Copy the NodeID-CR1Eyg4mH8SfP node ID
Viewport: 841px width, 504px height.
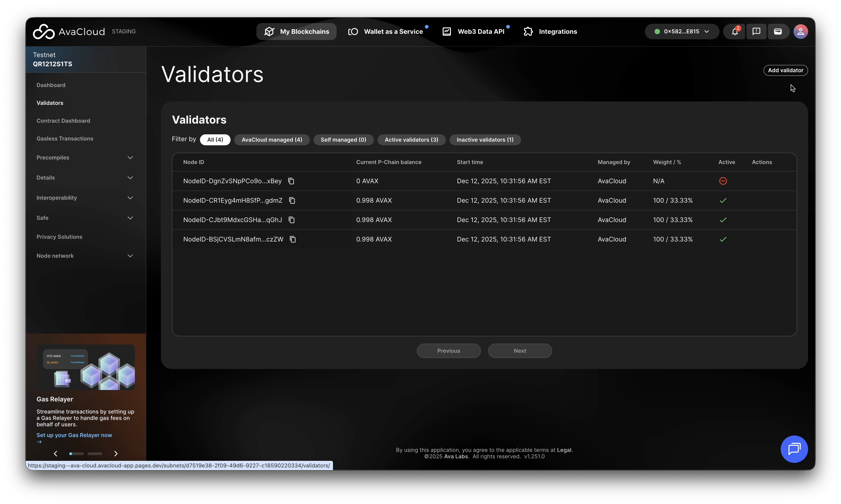(x=292, y=200)
